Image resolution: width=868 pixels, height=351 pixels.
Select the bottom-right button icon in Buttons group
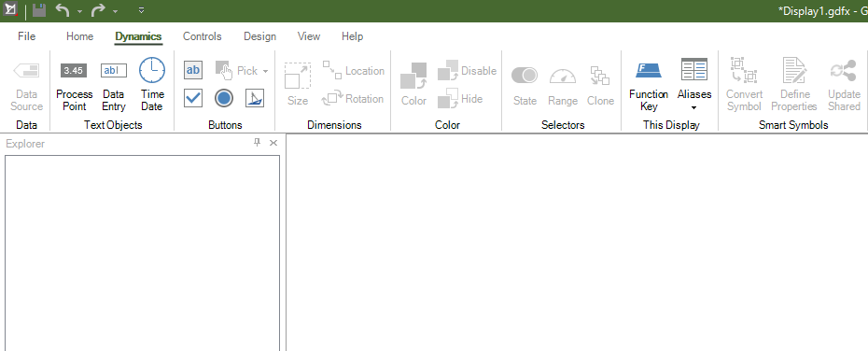254,99
